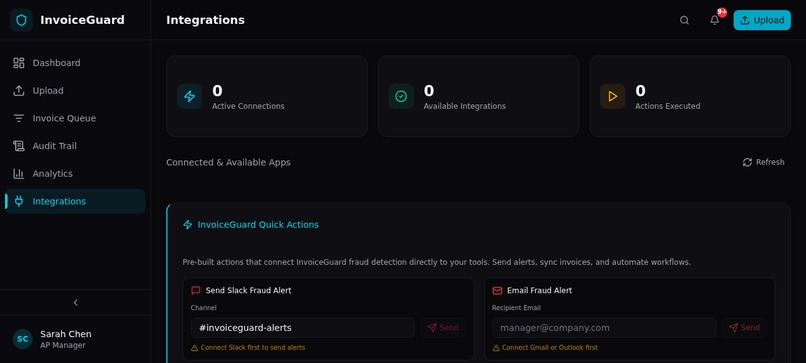Click the Audit Trail scroll icon
Viewport: 806px width, 363px height.
point(19,146)
